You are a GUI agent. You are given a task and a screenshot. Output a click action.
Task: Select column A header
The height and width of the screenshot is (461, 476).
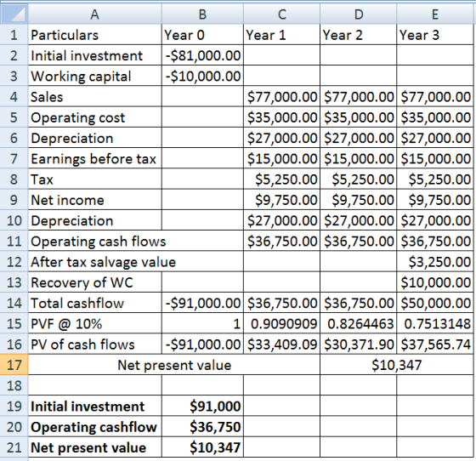[95, 14]
